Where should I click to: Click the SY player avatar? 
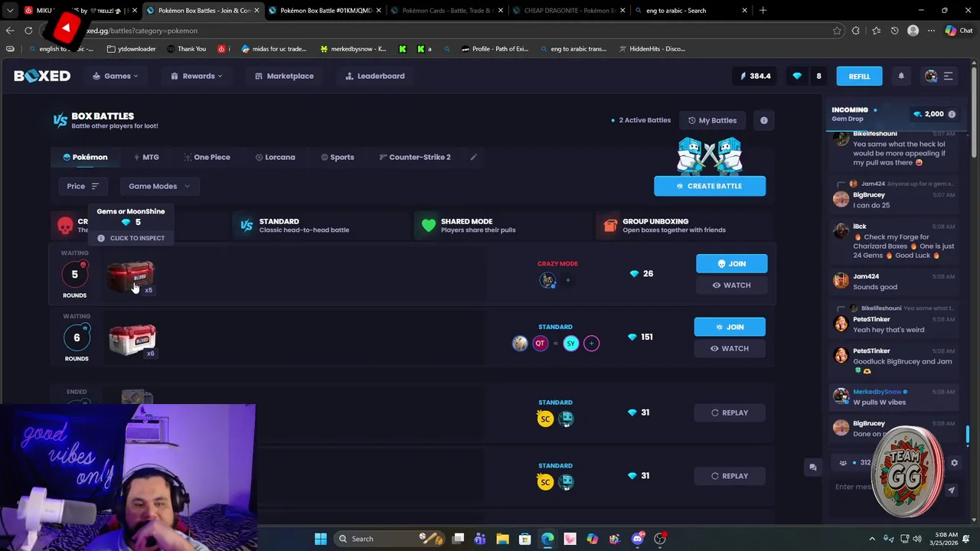pos(570,344)
